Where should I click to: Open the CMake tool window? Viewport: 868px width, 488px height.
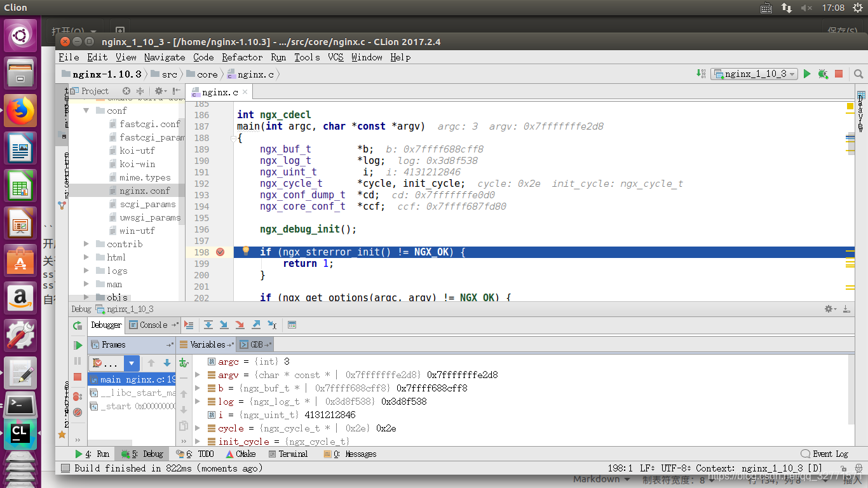point(241,454)
